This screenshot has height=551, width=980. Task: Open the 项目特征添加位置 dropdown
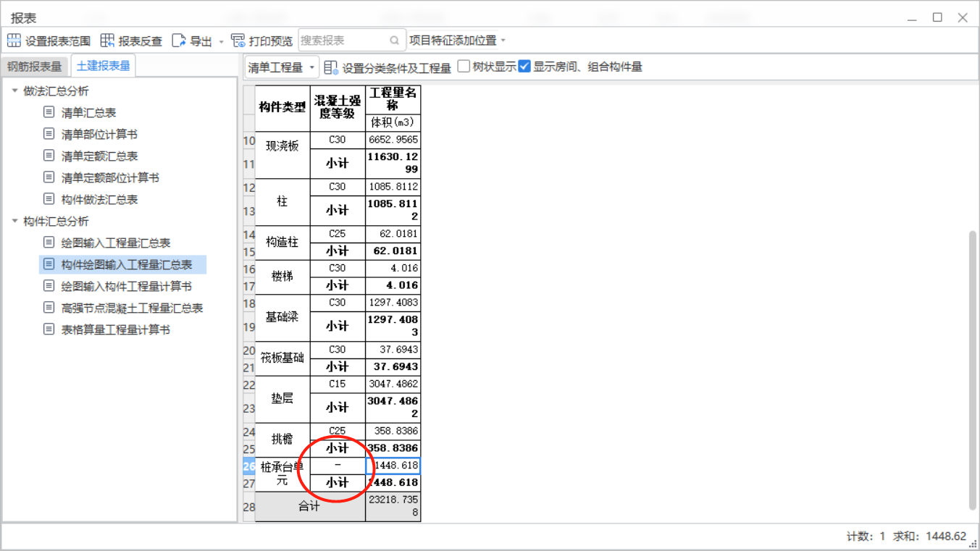[458, 41]
